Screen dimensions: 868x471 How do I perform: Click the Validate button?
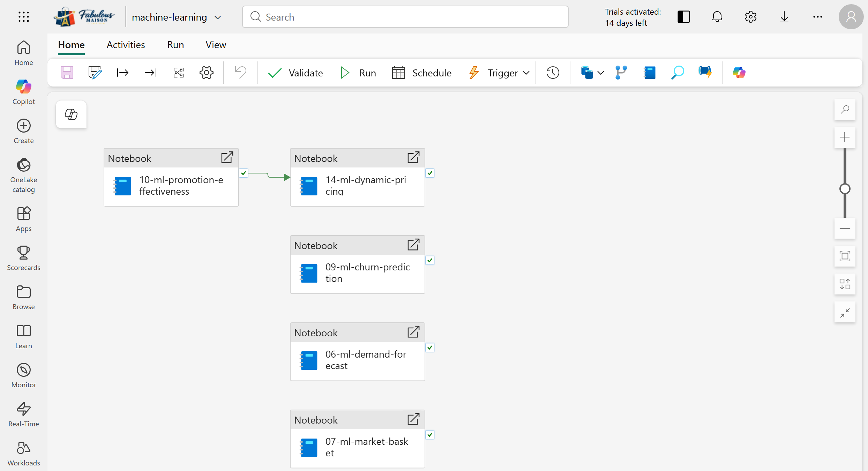[x=295, y=73]
